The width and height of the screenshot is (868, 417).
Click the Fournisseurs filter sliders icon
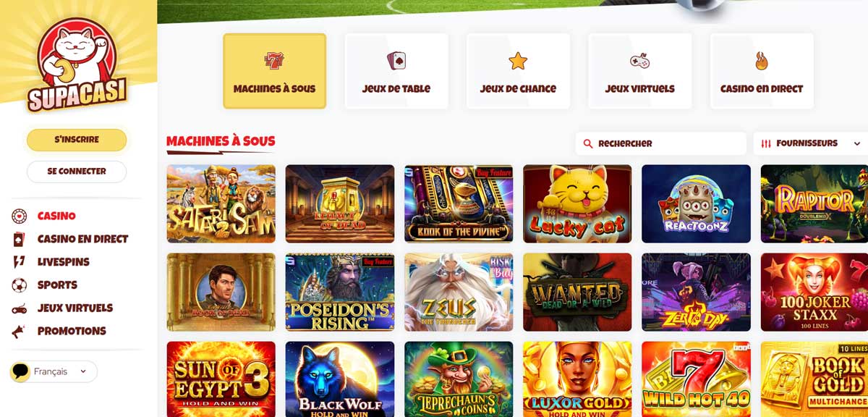coord(766,144)
